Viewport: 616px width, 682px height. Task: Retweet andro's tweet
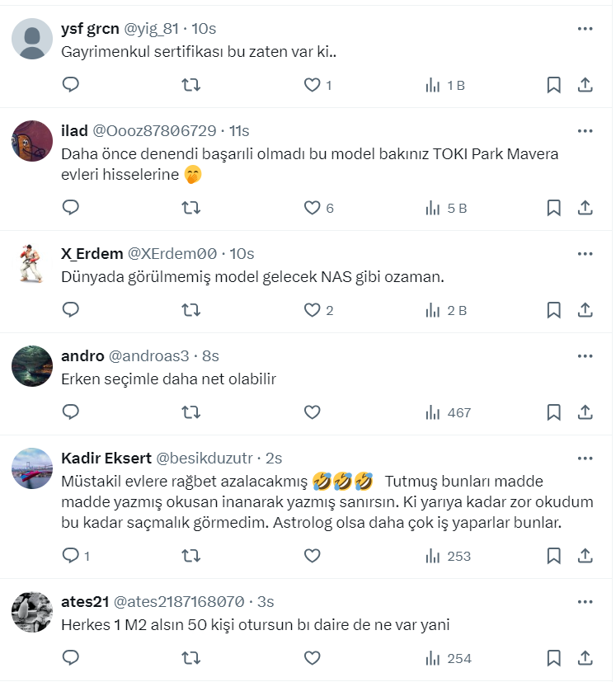190,412
